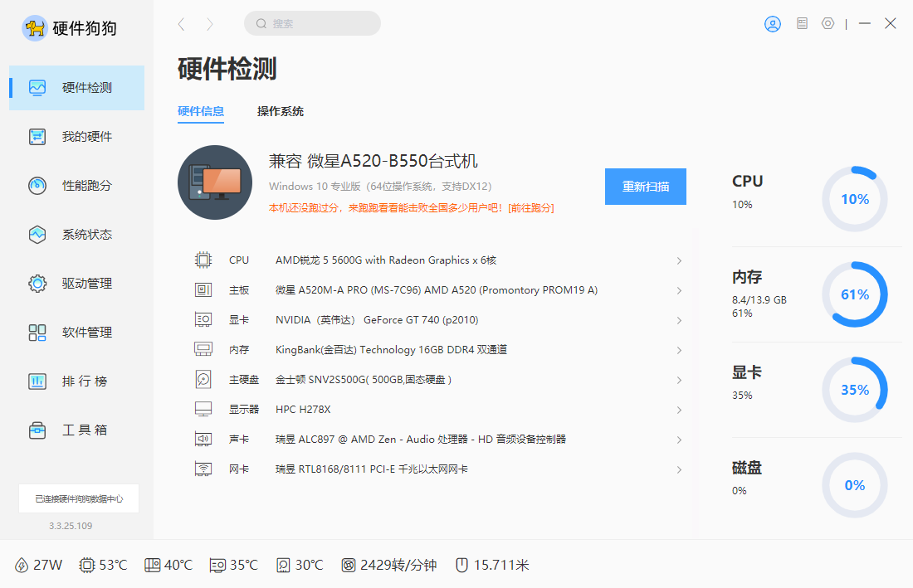Screen dimensions: 913x588
Task: Open settings hexagon icon in title bar
Action: point(828,23)
